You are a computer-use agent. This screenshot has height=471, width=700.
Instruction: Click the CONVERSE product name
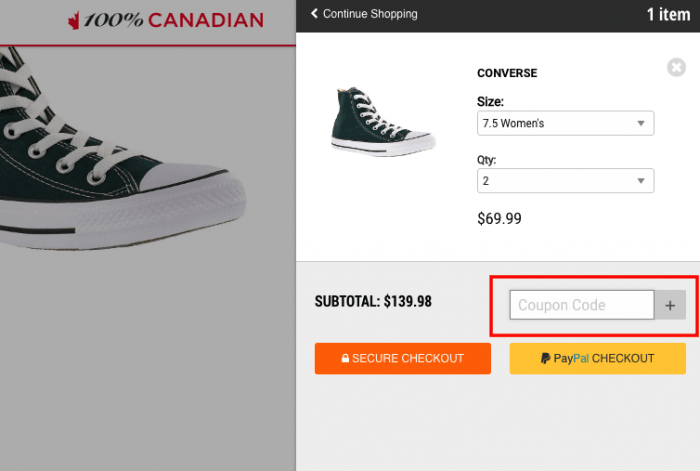coord(507,73)
